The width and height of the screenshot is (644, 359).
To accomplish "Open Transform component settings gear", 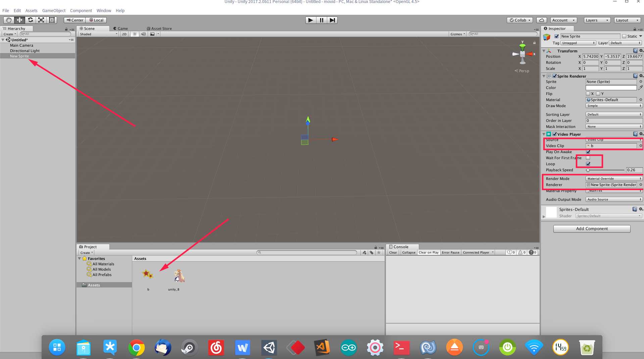I will (x=641, y=51).
